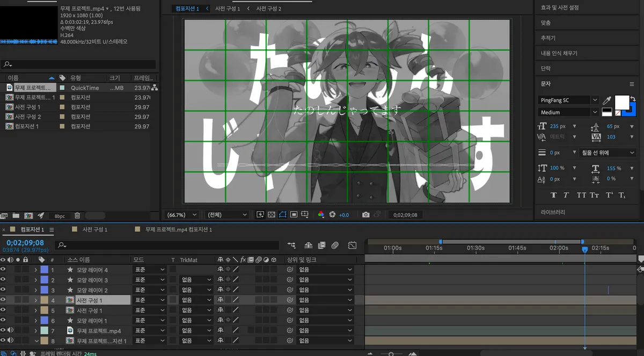Apply subscript text style
The width and height of the screenshot is (644, 356).
point(622,195)
